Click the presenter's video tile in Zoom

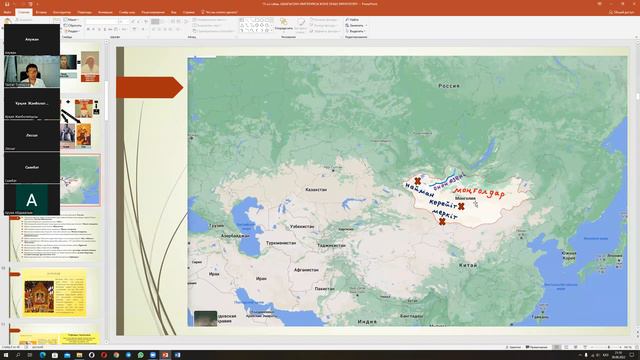pos(32,71)
